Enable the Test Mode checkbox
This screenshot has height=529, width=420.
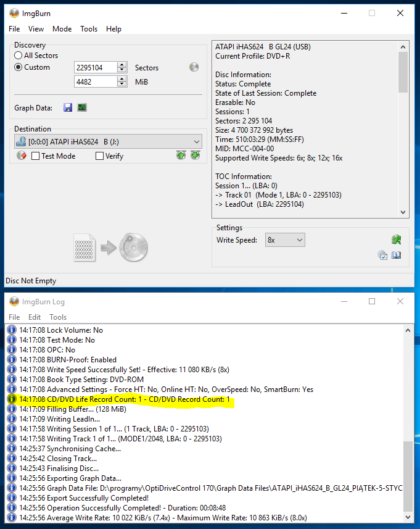coord(35,156)
